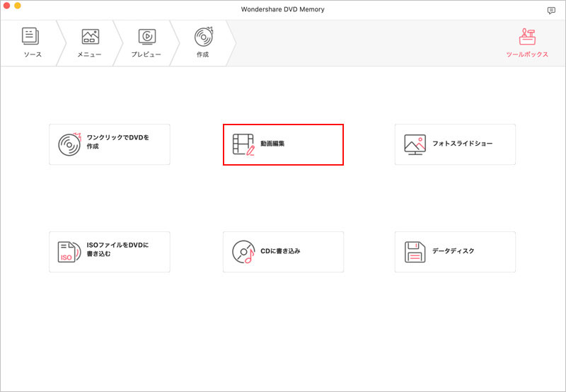The width and height of the screenshot is (566, 392).
Task: Choose データディスク label
Action: [x=454, y=251]
